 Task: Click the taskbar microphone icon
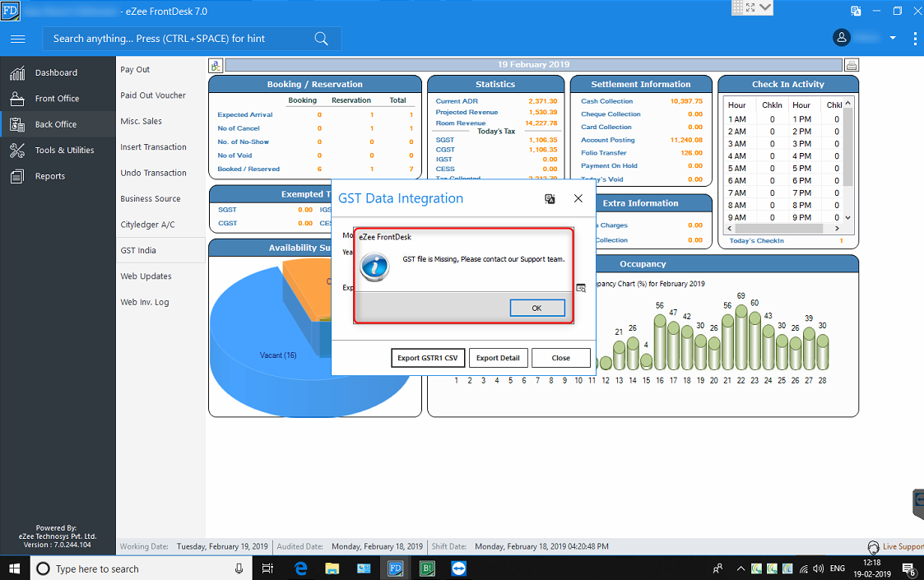pyautogui.click(x=239, y=568)
